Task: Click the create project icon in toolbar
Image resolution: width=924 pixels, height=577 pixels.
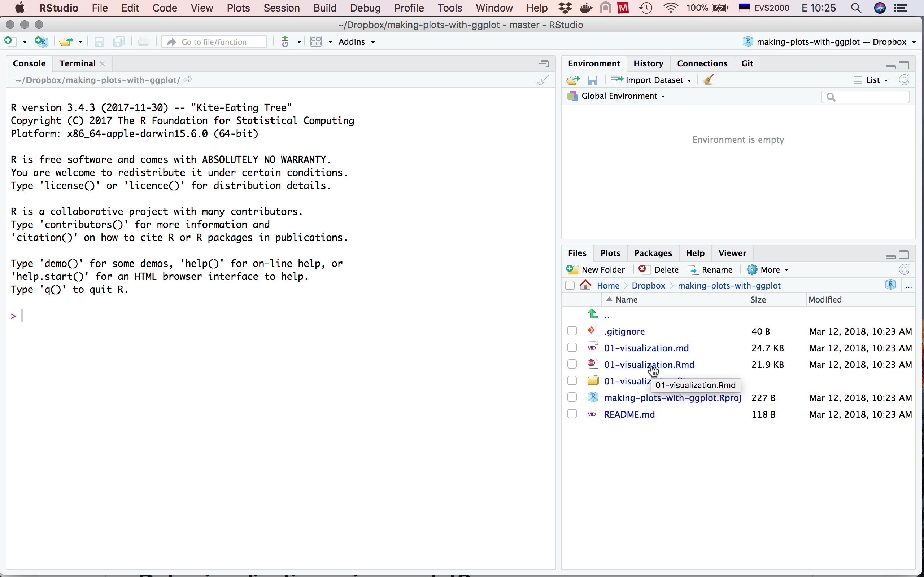Action: (41, 41)
